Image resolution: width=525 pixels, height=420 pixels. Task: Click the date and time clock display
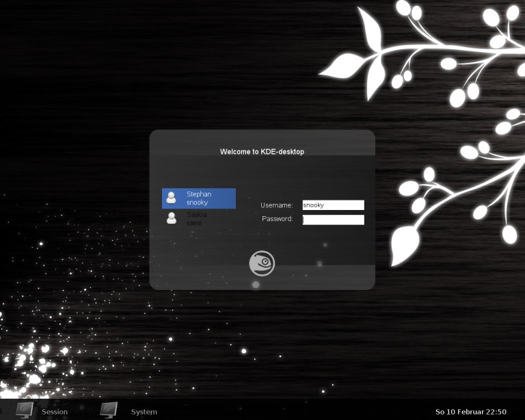click(471, 412)
